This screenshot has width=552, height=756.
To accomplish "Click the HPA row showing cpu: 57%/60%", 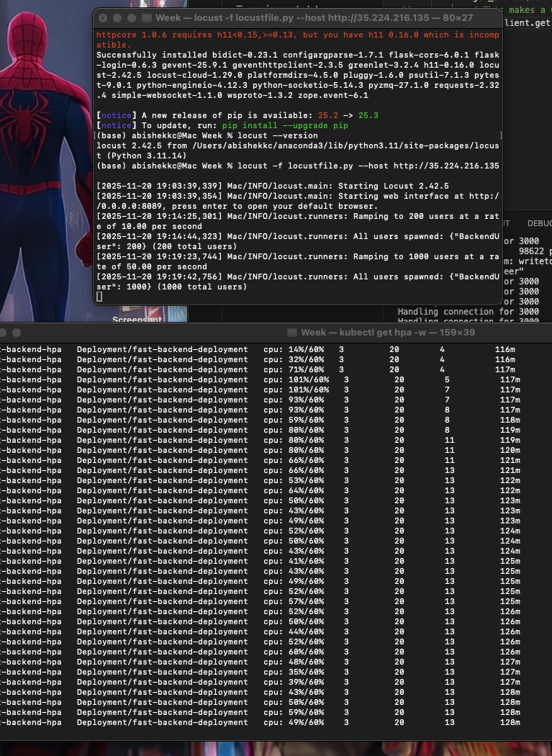I will point(260,601).
